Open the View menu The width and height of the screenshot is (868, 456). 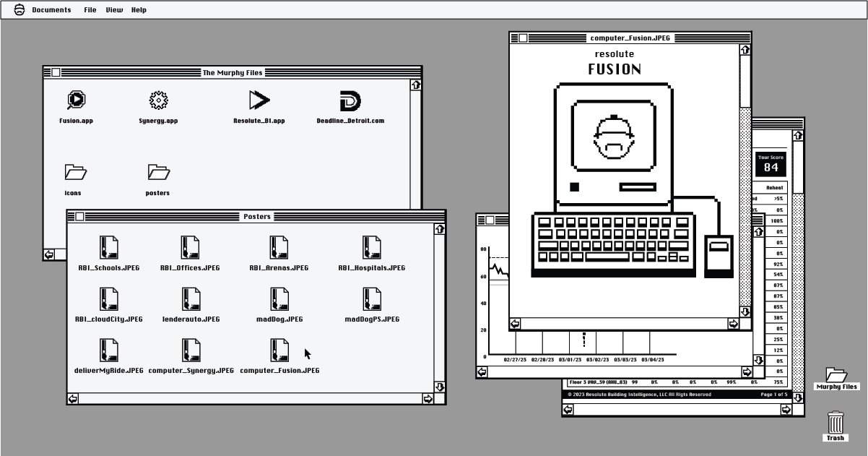[113, 9]
